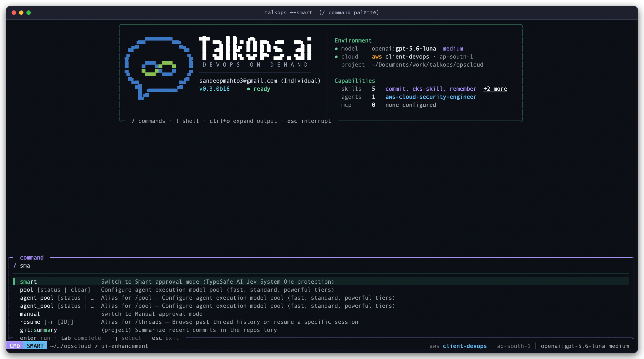644x359 pixels.
Task: Click the ui-enhancement branch name
Action: [x=124, y=346]
